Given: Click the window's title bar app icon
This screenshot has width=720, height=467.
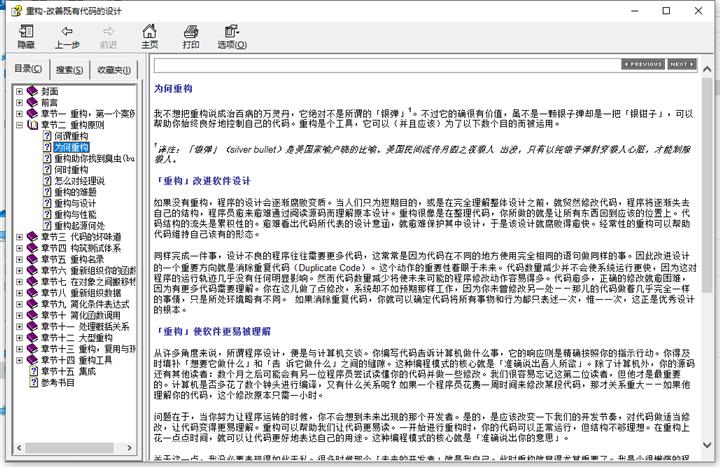Looking at the screenshot, I should 16,11.
